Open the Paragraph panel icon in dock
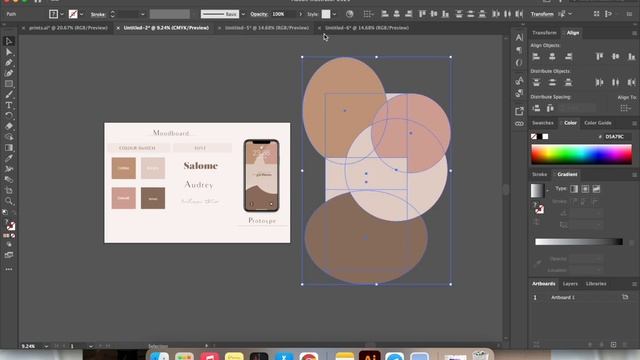This screenshot has width=640, height=360. 519,50
